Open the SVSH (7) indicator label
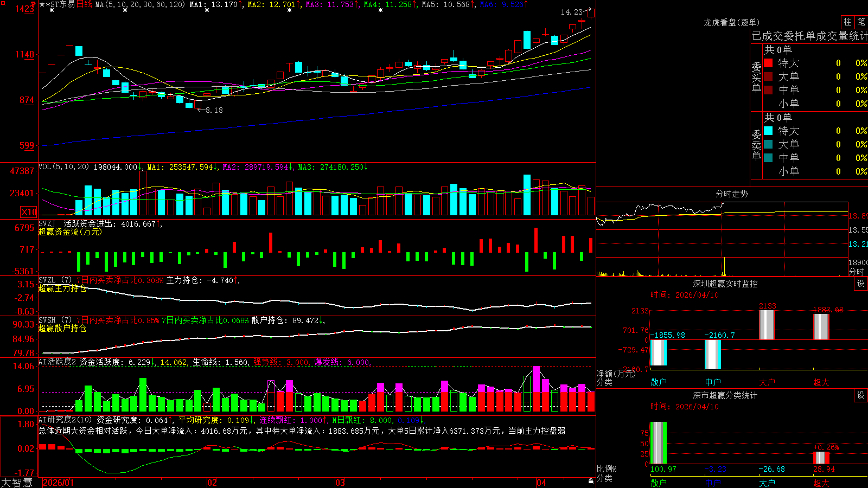The width and height of the screenshot is (868, 488). [x=55, y=320]
